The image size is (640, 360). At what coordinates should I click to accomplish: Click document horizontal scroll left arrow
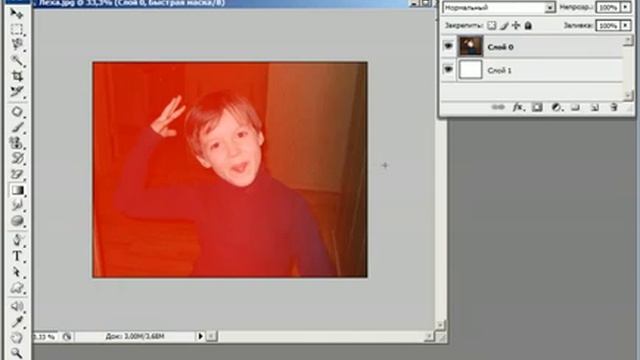[211, 336]
